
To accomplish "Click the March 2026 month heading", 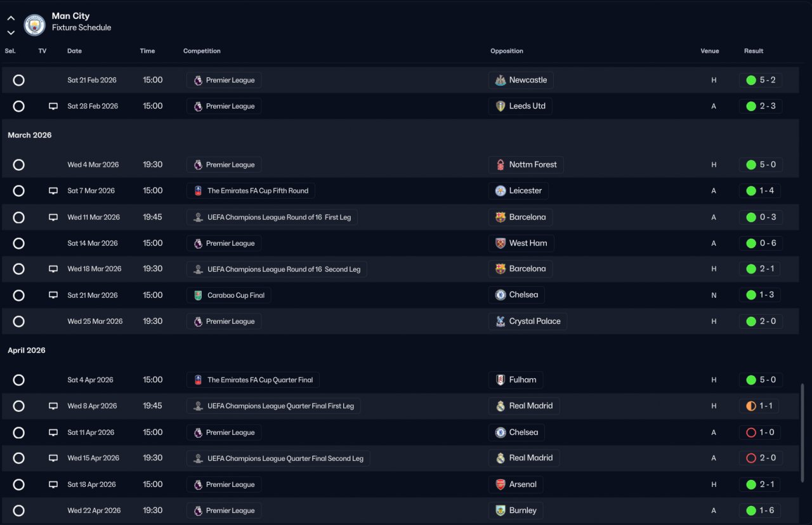I will 30,135.
